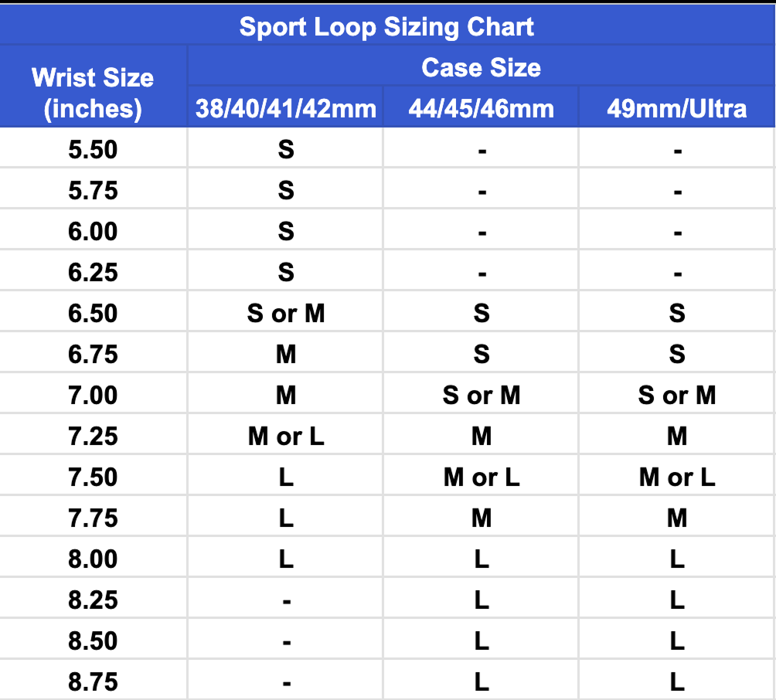Select the 49mm/Ultra column header
The height and width of the screenshot is (700, 776).
(x=676, y=109)
